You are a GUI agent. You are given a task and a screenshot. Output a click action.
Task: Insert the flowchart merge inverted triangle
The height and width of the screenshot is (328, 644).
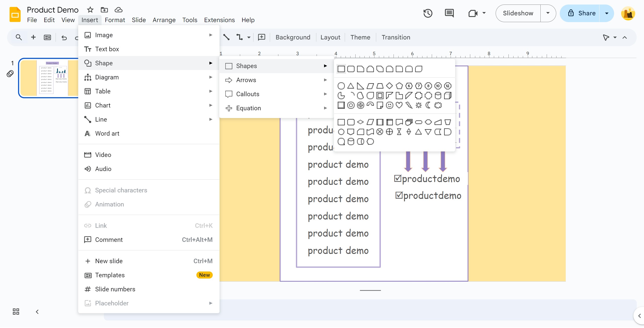coord(428,132)
